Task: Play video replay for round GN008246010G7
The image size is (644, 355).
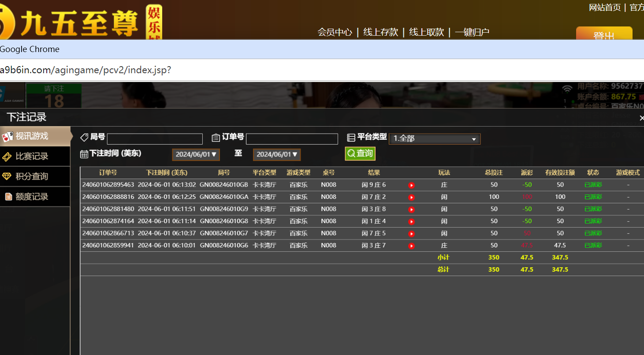Action: [411, 234]
